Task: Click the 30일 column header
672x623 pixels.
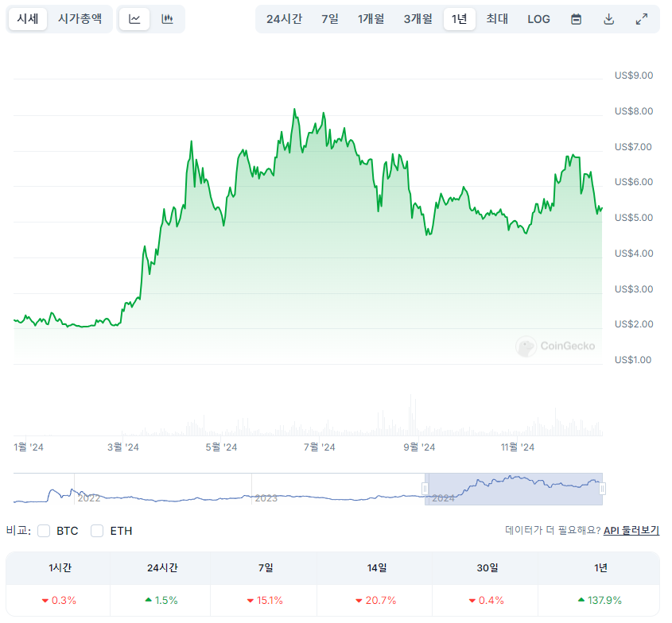Action: click(x=487, y=567)
